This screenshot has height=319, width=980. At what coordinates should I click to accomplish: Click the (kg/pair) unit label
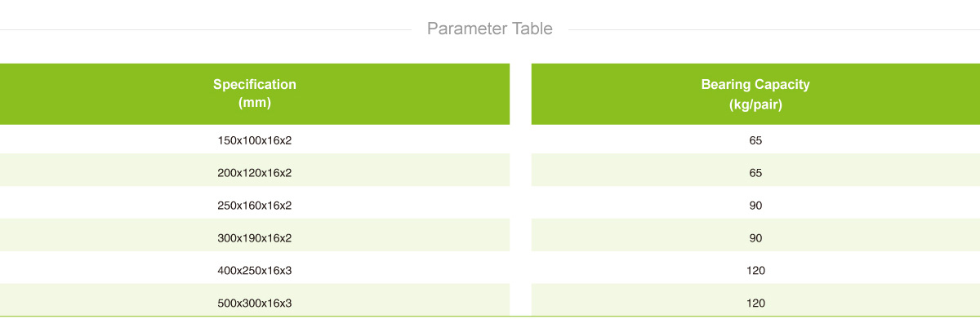tap(755, 104)
